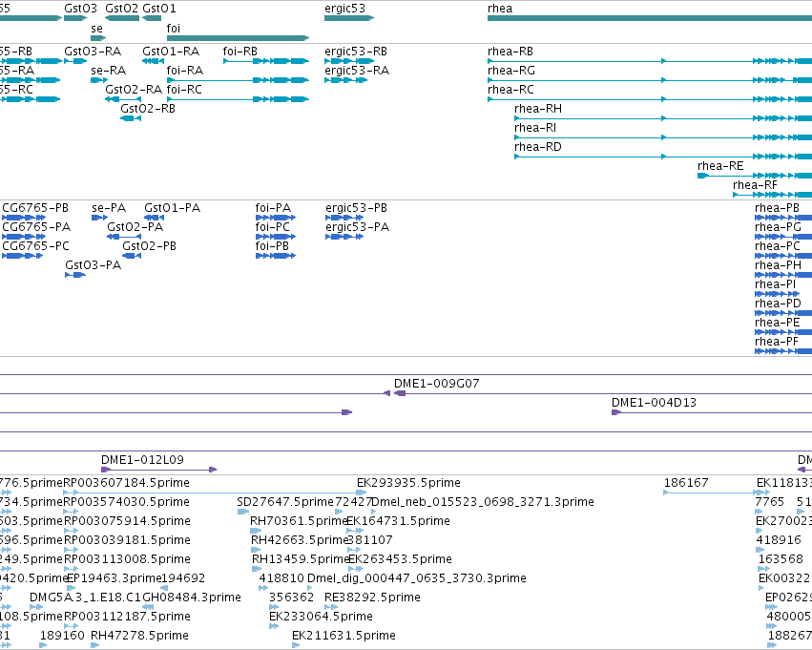Click the GstO1-PA protein feature
812x650 pixels.
click(155, 218)
